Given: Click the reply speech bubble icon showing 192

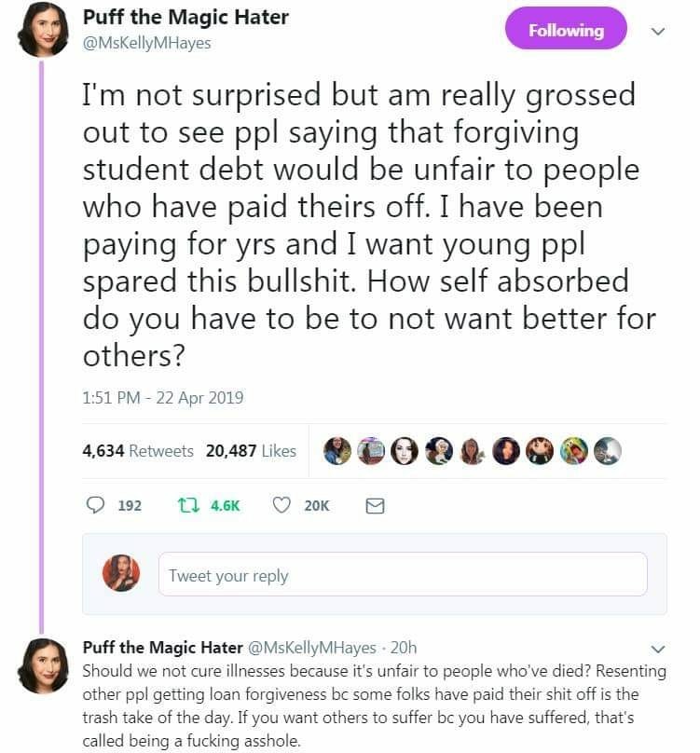Looking at the screenshot, I should coord(95,505).
